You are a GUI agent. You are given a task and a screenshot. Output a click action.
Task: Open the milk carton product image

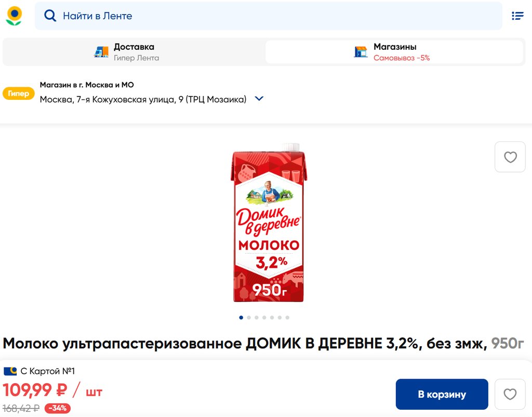pos(269,223)
